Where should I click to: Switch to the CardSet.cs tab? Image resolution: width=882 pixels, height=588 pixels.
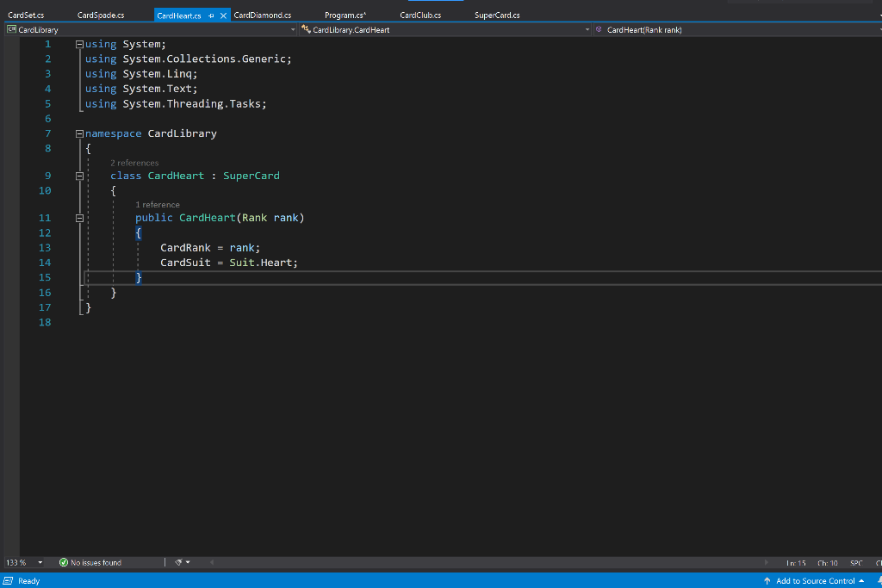[26, 15]
